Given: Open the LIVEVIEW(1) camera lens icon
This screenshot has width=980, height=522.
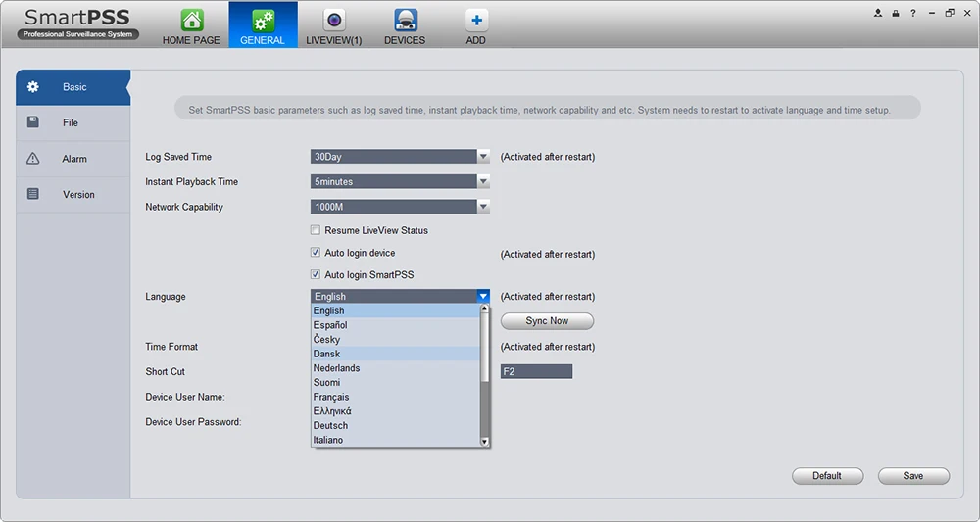Looking at the screenshot, I should [x=334, y=20].
